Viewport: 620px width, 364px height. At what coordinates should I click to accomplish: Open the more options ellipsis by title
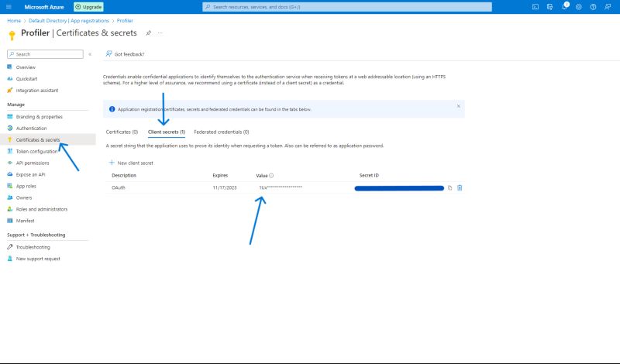(160, 33)
